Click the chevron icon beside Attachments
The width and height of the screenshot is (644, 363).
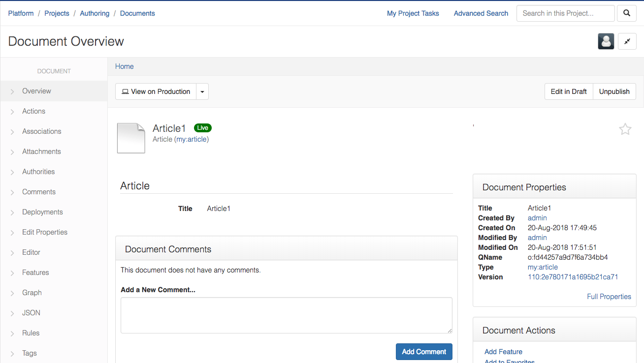(12, 152)
